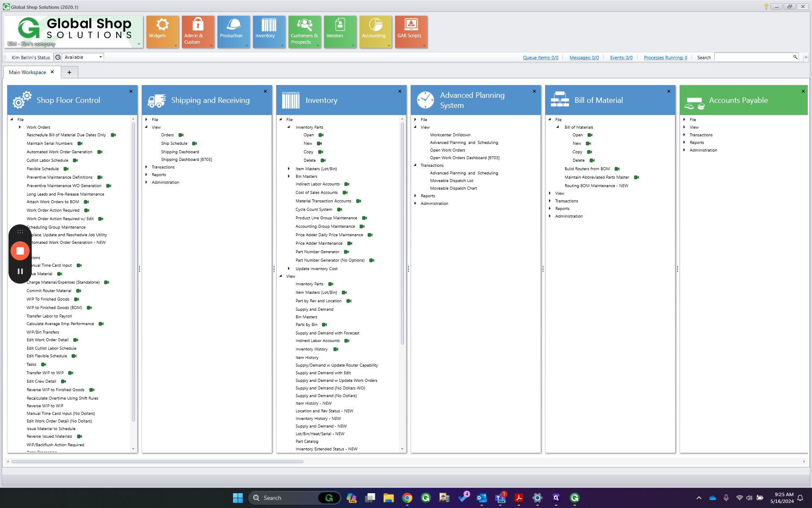Open the Customers & Prospects module tile
This screenshot has height=508, width=812.
pos(304,32)
